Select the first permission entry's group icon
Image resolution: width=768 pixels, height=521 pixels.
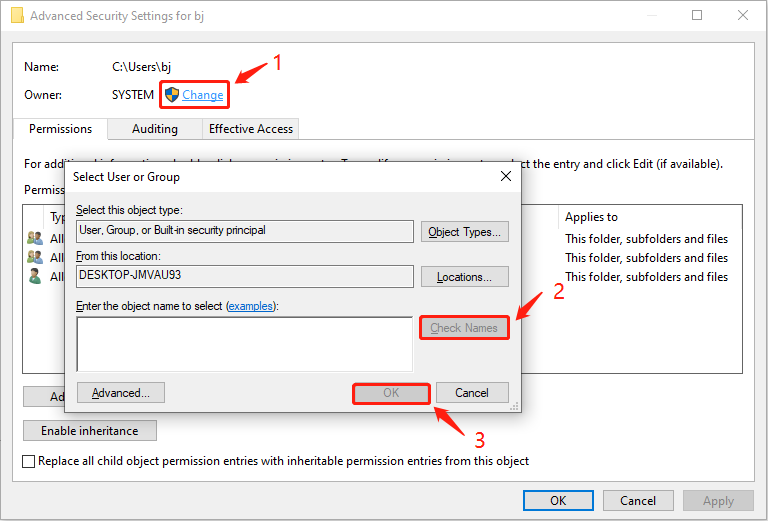click(35, 238)
